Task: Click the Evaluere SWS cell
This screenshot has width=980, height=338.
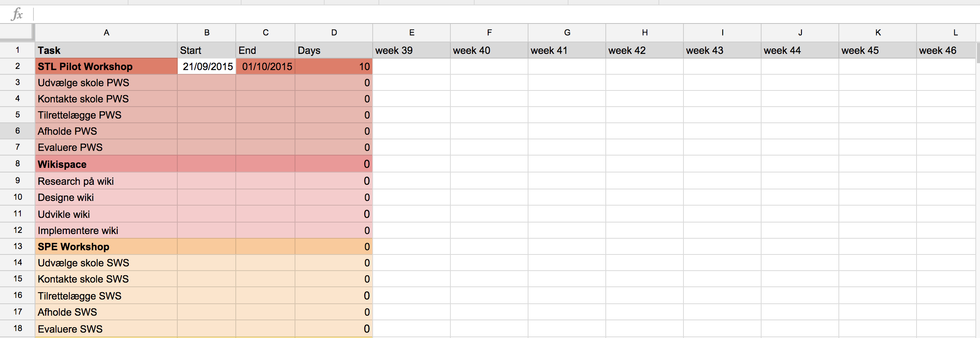Action: pyautogui.click(x=106, y=329)
